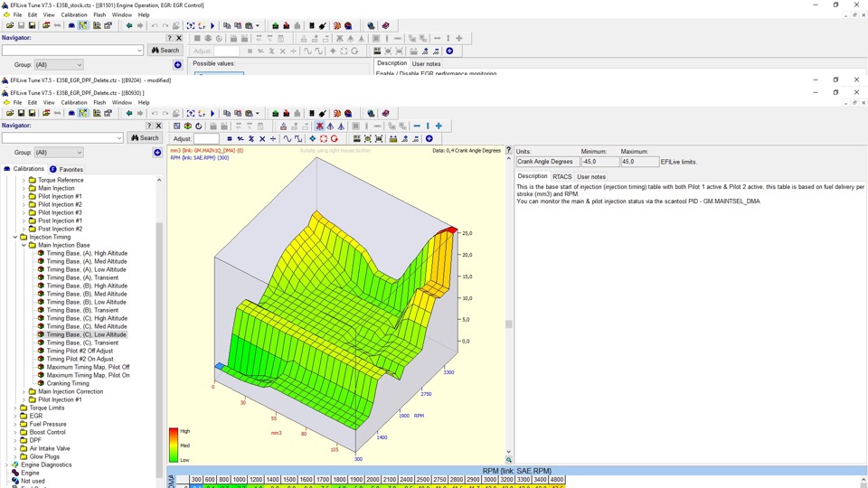The width and height of the screenshot is (868, 488).
Task: Expand the Boost Control folder
Action: coord(15,432)
